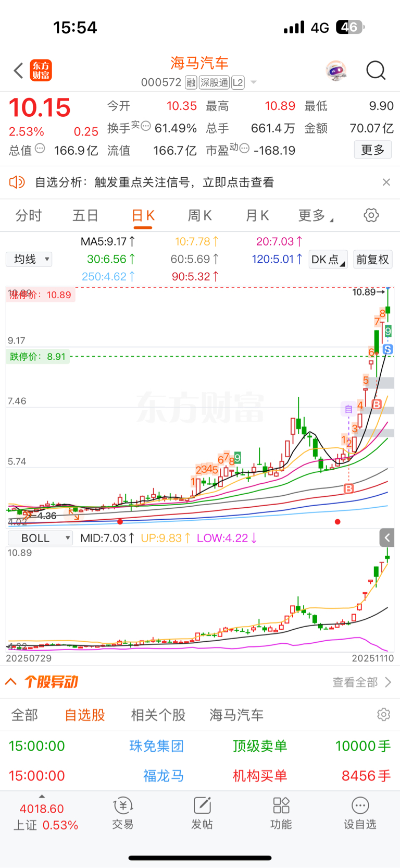Switch to the 周K tab
Screen dimensions: 400x868
[199, 215]
